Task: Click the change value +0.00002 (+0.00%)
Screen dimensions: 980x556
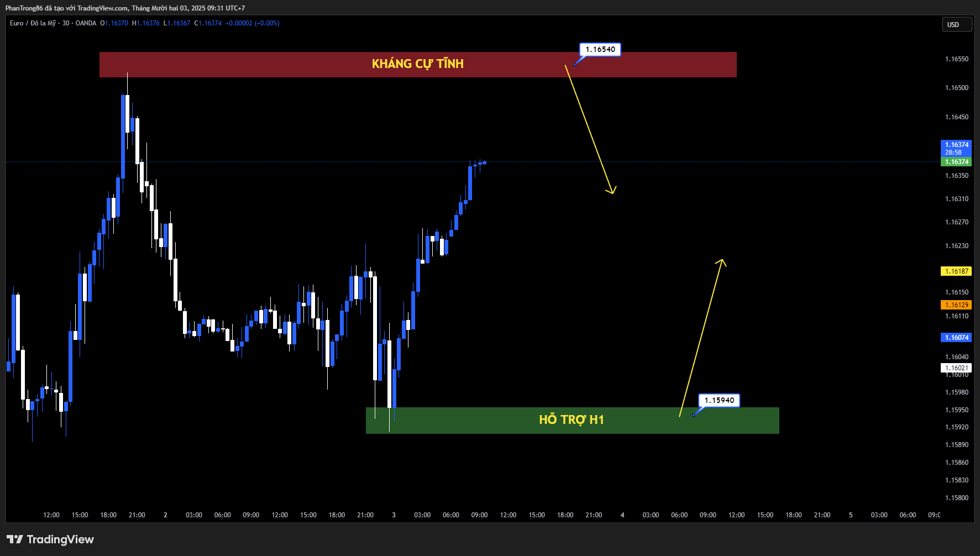Action: (253, 23)
